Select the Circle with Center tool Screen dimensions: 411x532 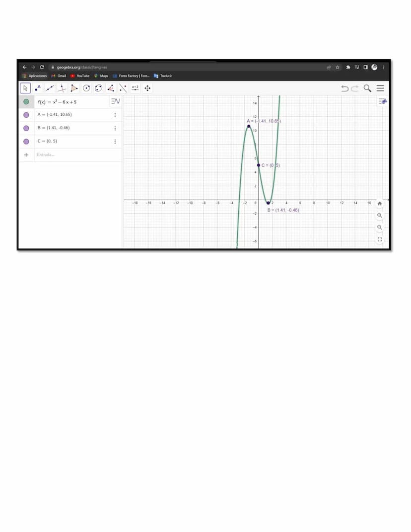click(86, 88)
